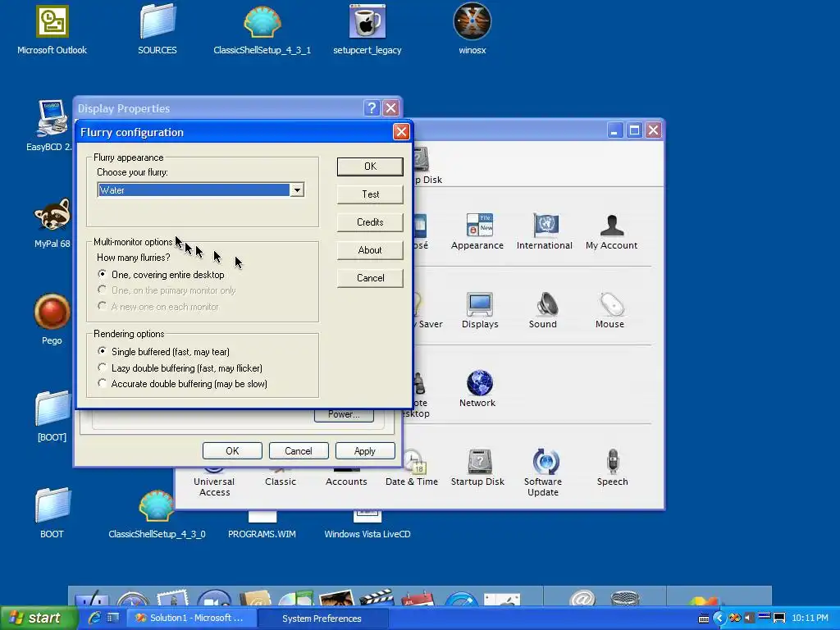This screenshot has width=840, height=630.
Task: Switch to Solution1 - Microsoft taskbar item
Action: (x=191, y=619)
